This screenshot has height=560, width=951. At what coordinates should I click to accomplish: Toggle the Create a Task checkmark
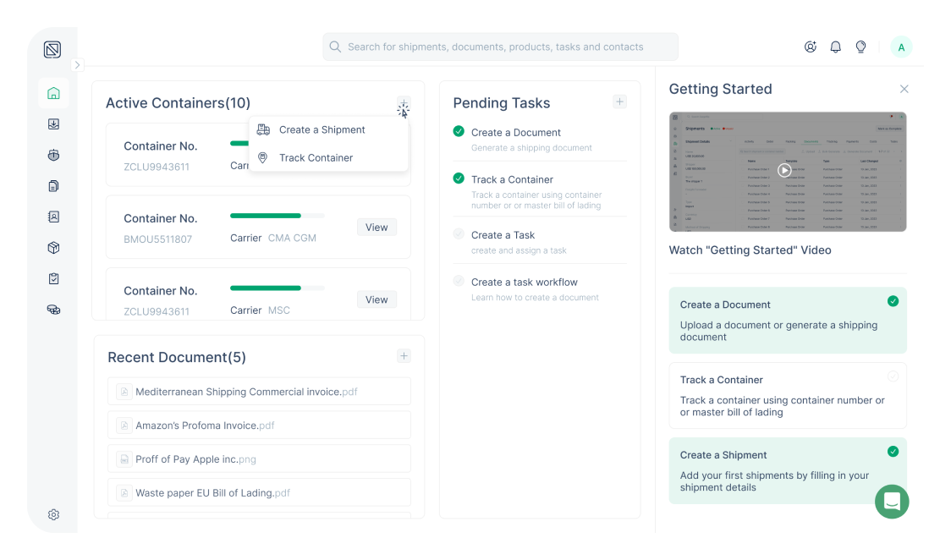point(459,234)
